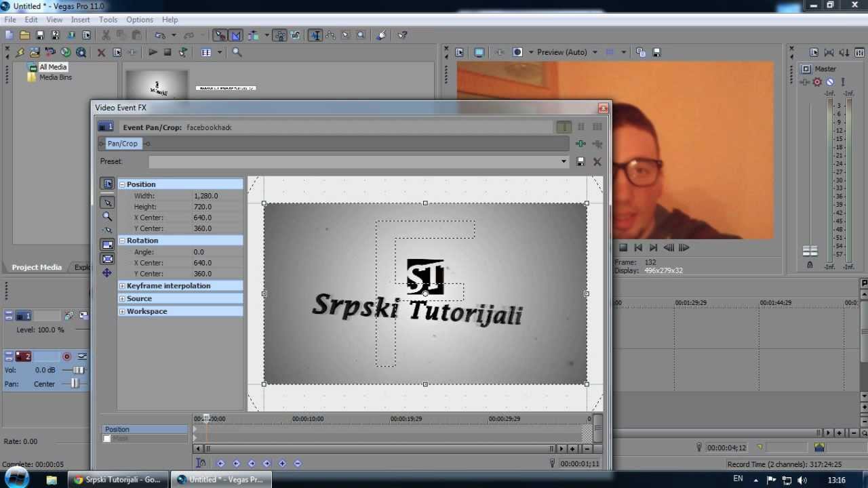Select the Pan/Crop Zoom magnifier tool
The image size is (868, 488).
pos(107,216)
